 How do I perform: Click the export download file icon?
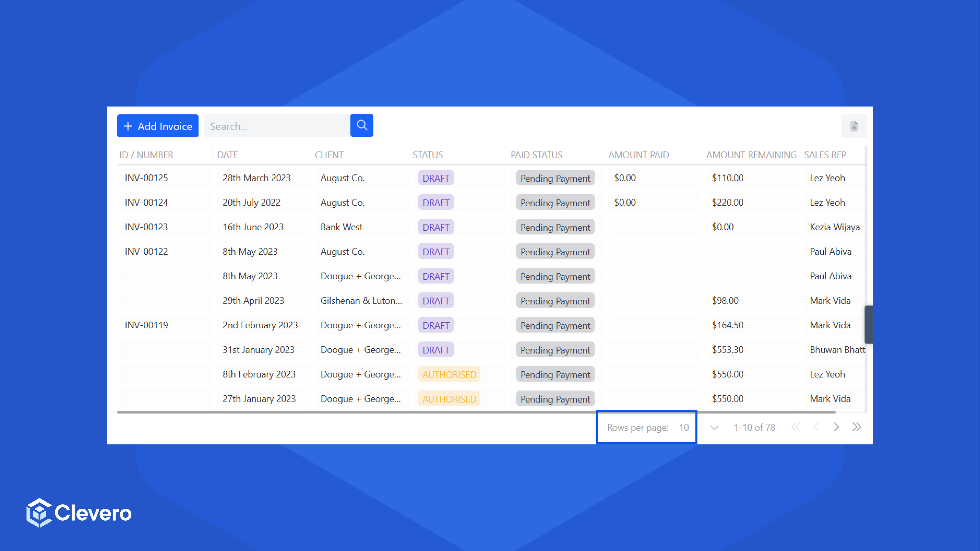point(854,126)
